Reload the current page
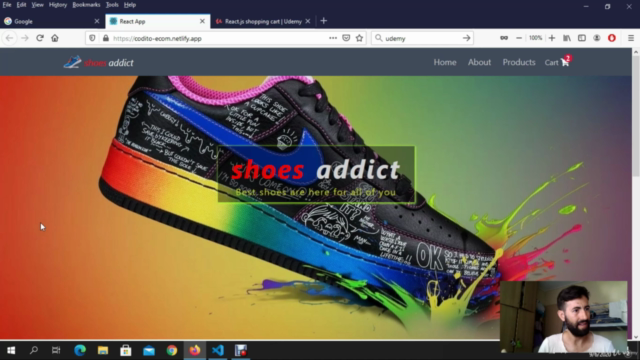Image resolution: width=640 pixels, height=360 pixels. (x=40, y=38)
